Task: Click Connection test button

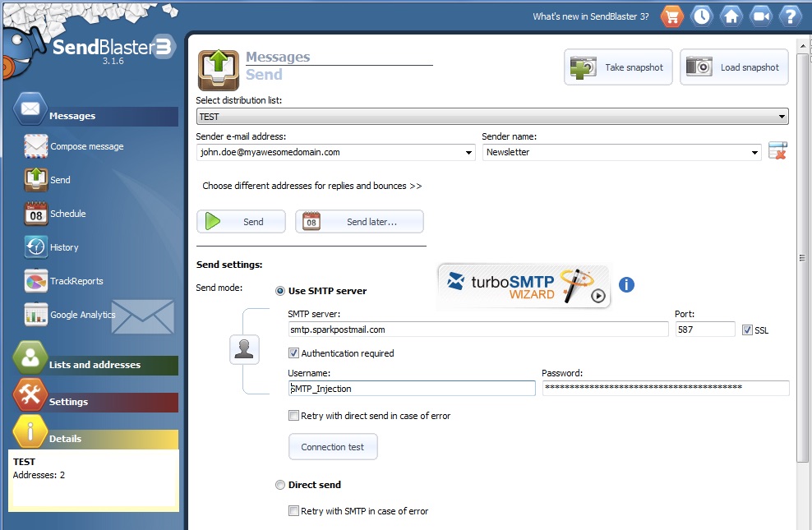Action: click(x=333, y=447)
